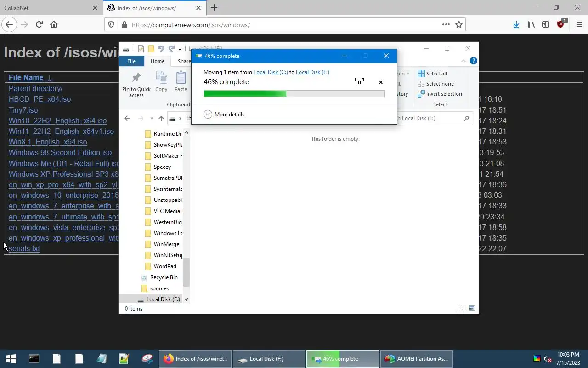Image resolution: width=588 pixels, height=368 pixels.
Task: Click Undo in Explorer quick access toolbar
Action: (x=160, y=49)
